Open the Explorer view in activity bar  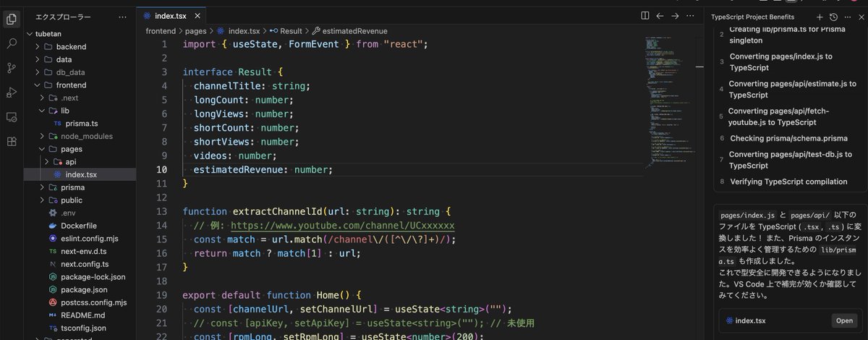12,20
